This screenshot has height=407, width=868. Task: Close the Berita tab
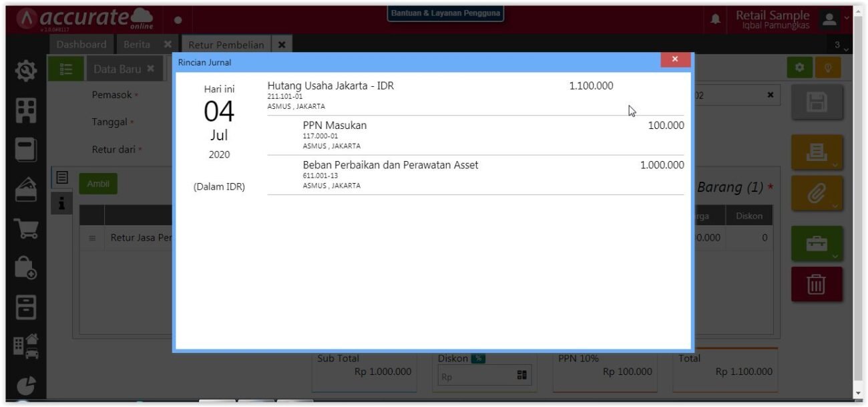(x=168, y=45)
